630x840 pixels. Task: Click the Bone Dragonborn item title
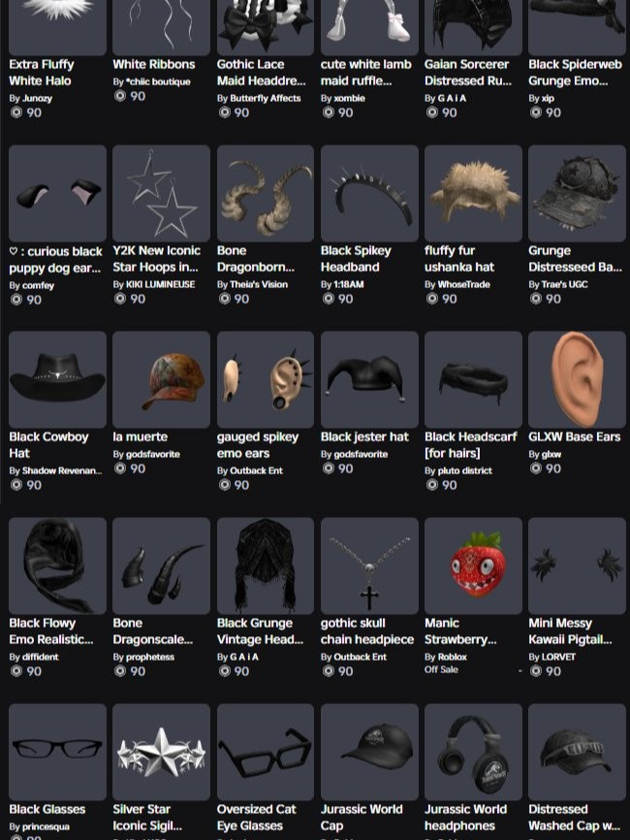[255, 259]
